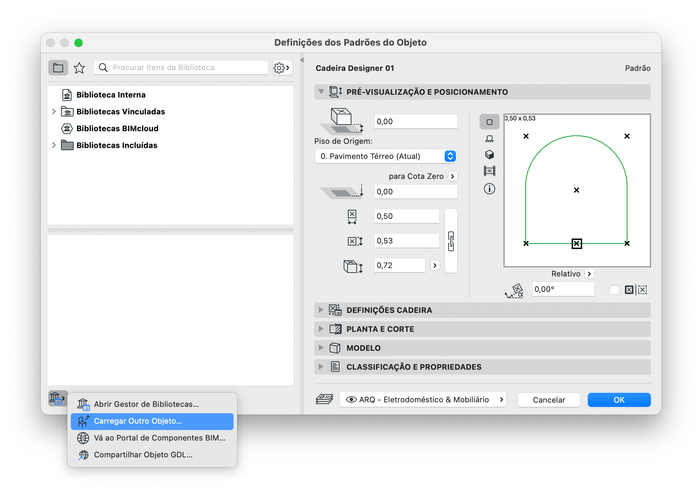This screenshot has width=700, height=503.
Task: Click the height dimension box icon
Action: 353,266
